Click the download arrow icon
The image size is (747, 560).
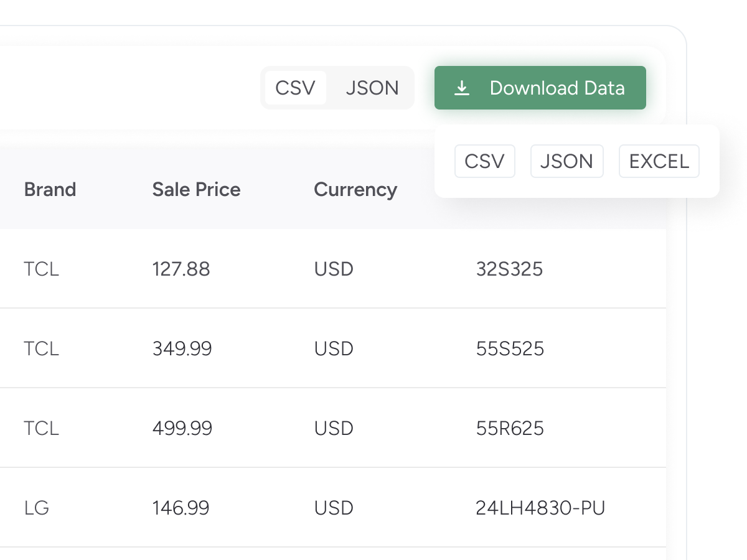point(461,88)
